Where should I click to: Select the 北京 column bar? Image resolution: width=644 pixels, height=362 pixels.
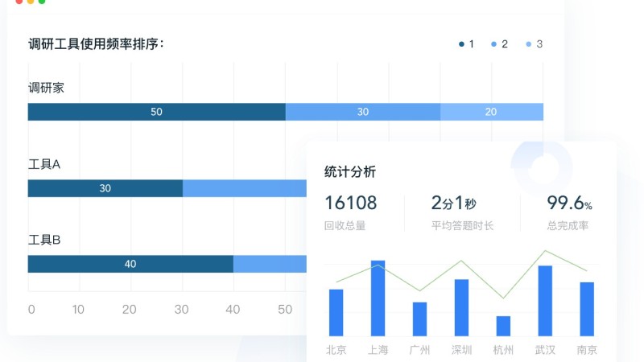click(336, 313)
